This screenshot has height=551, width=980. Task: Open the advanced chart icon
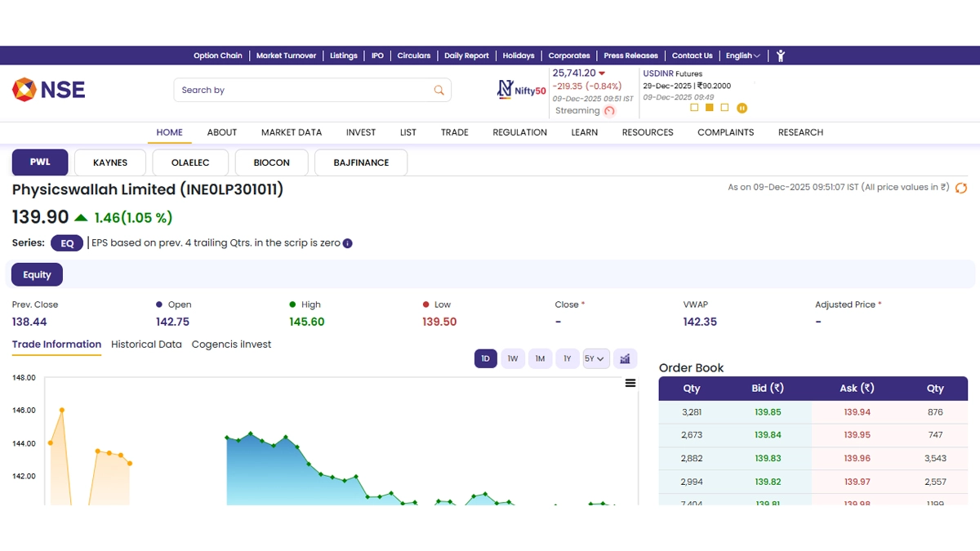(625, 358)
